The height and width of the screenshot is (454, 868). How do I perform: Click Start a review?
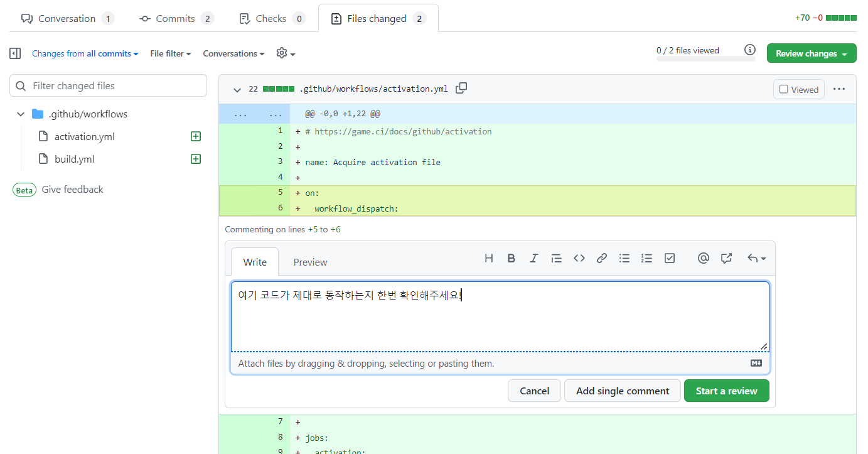tap(726, 391)
